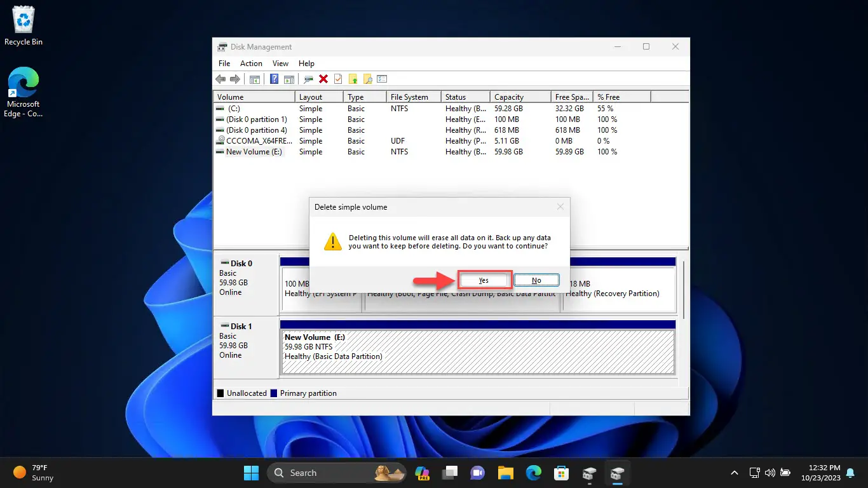Open the View menu
The height and width of the screenshot is (488, 868).
(280, 64)
